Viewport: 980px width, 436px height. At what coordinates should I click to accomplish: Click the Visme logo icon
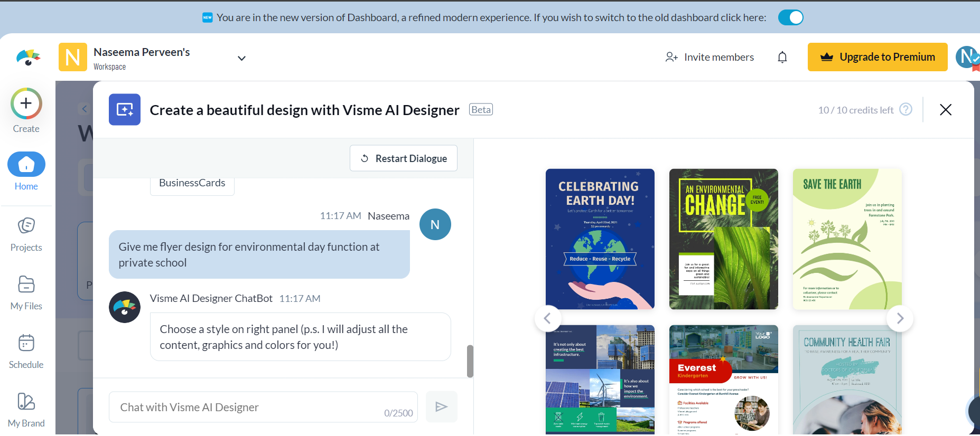click(x=28, y=57)
